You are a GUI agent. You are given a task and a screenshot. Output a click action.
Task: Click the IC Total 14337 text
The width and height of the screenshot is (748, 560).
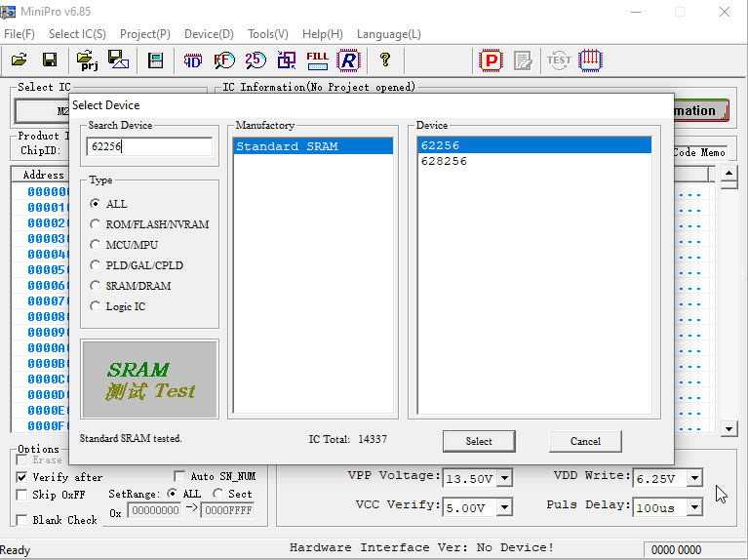coord(348,439)
